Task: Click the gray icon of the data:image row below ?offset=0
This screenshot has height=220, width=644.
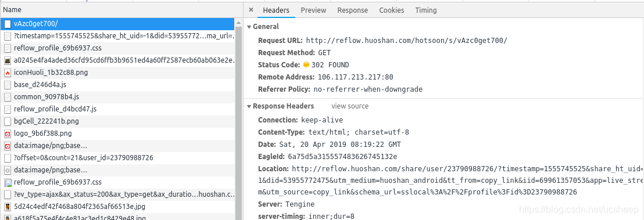Action: point(8,170)
